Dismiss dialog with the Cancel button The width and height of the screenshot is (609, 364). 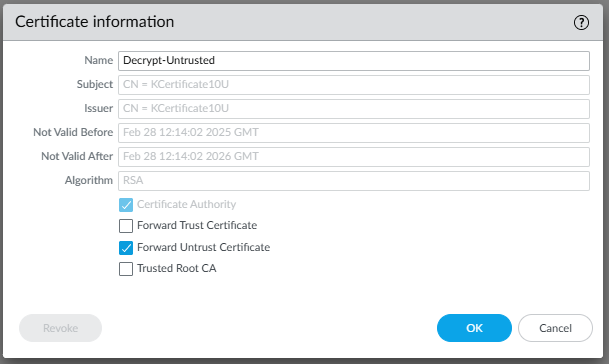pos(555,328)
